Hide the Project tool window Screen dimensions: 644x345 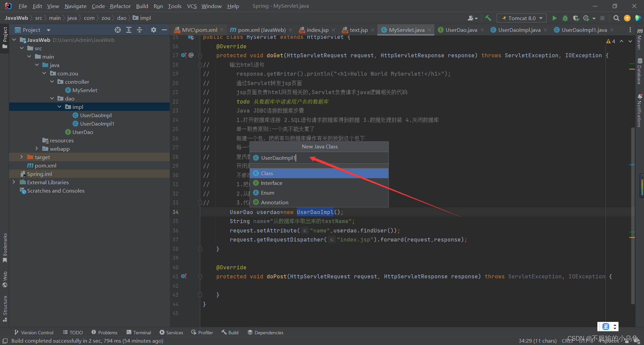[x=164, y=30]
